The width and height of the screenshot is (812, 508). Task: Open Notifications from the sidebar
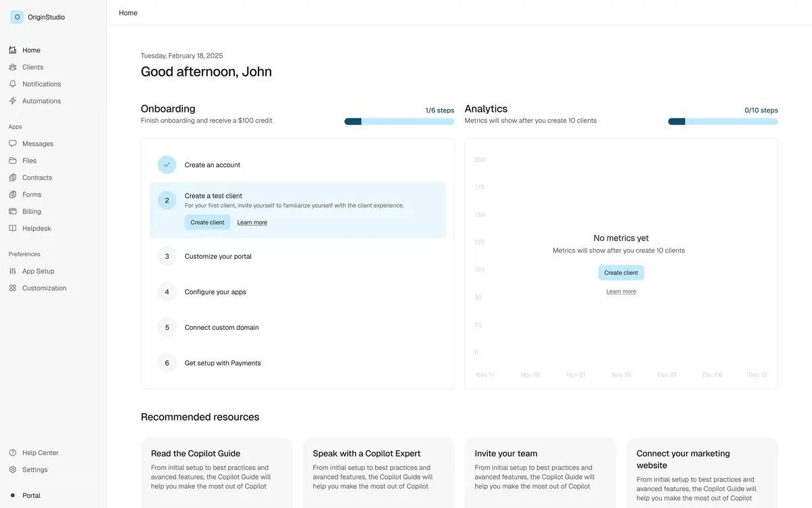(12, 83)
